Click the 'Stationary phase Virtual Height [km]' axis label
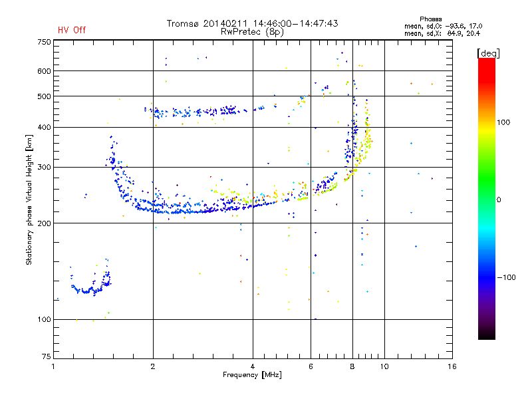Image resolution: width=532 pixels, height=399 pixels. (29, 199)
